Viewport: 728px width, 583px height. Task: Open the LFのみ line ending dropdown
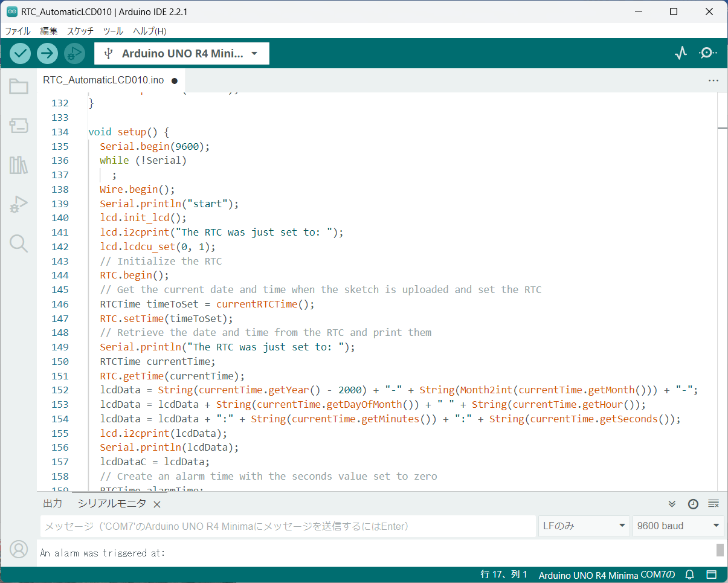coord(583,526)
